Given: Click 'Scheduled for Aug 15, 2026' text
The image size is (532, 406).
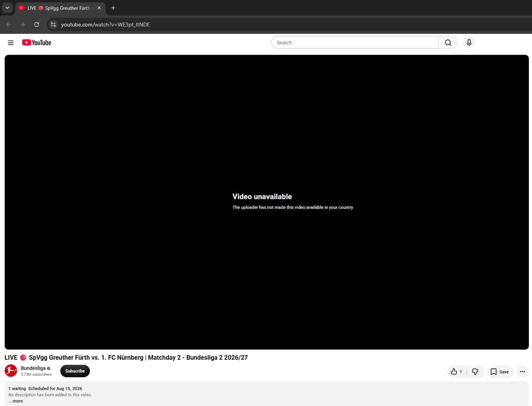Looking at the screenshot, I should (x=55, y=388).
